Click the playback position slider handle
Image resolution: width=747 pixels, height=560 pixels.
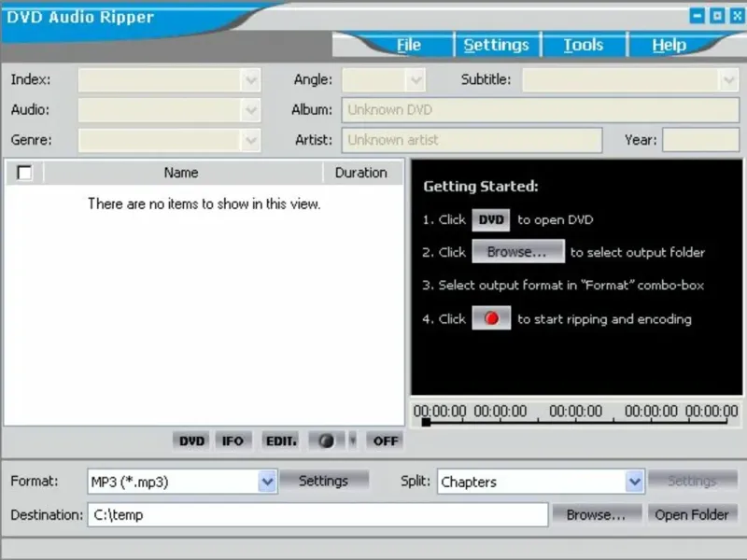click(x=426, y=422)
